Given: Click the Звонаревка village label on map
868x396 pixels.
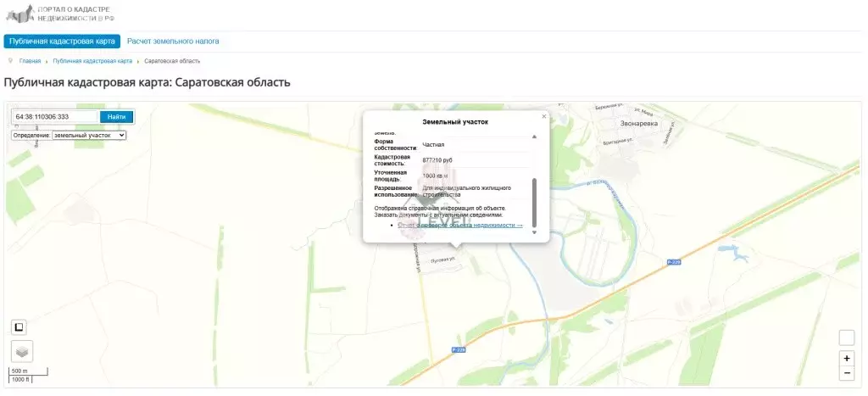Looking at the screenshot, I should 639,123.
